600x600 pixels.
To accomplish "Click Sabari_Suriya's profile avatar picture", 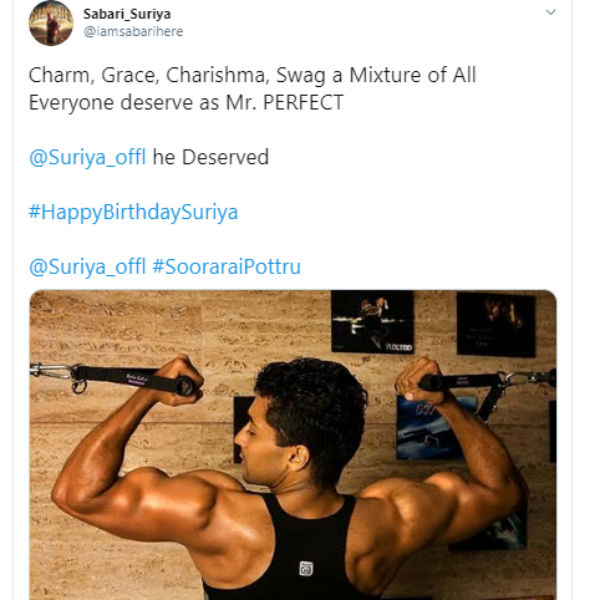I will pos(50,23).
